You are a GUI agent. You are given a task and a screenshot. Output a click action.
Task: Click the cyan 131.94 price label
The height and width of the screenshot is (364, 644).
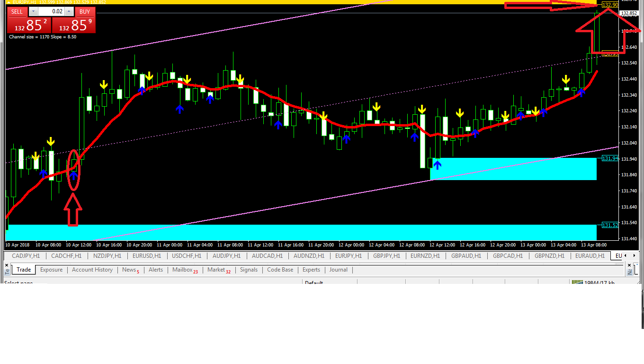[610, 158]
